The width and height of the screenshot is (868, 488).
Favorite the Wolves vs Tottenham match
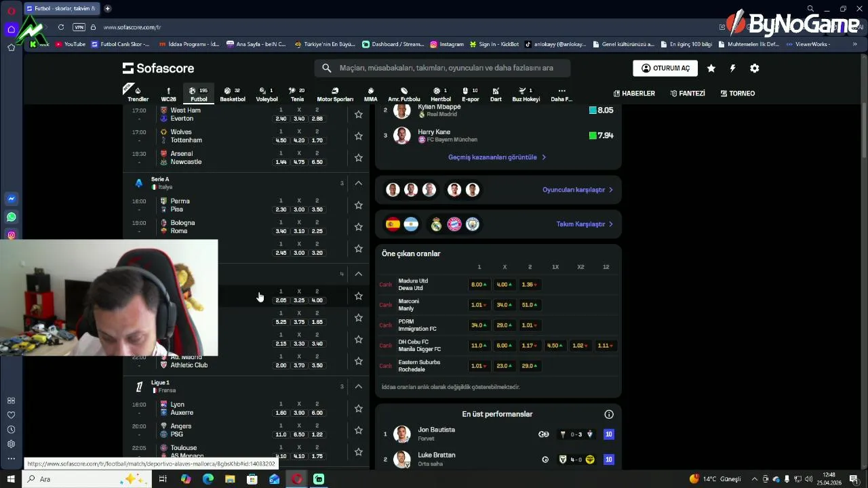tap(359, 136)
